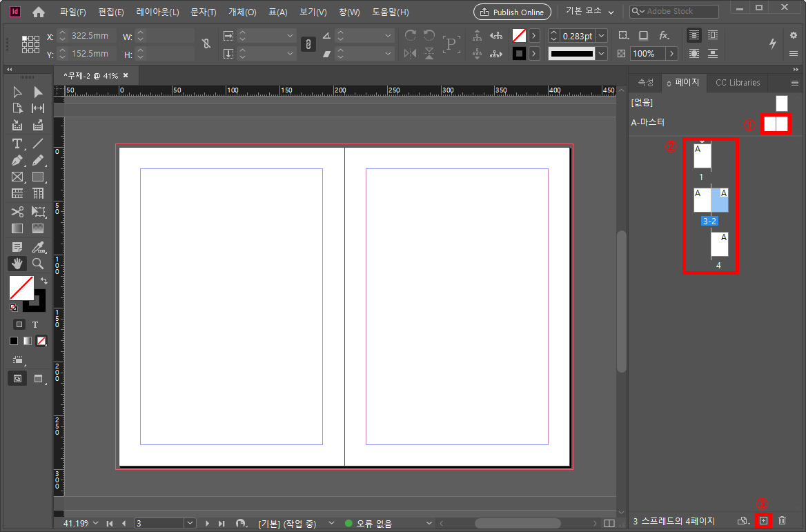The image size is (806, 532).
Task: Select the Rectangle tool
Action: coord(37,177)
